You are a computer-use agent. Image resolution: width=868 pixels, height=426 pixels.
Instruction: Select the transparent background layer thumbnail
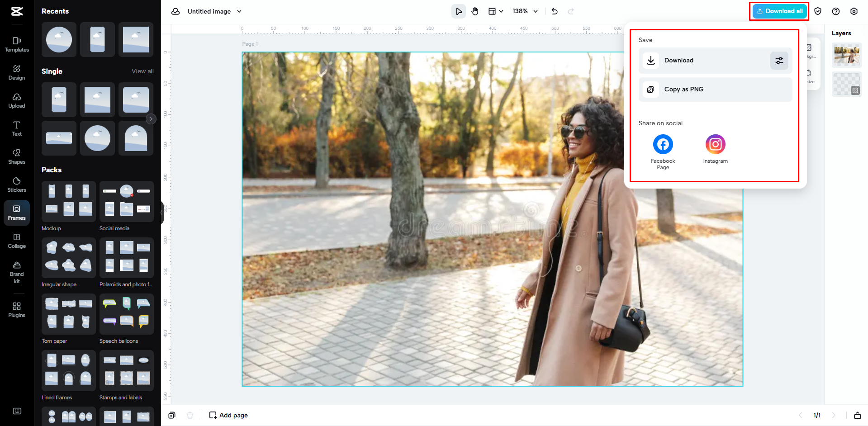(x=847, y=84)
